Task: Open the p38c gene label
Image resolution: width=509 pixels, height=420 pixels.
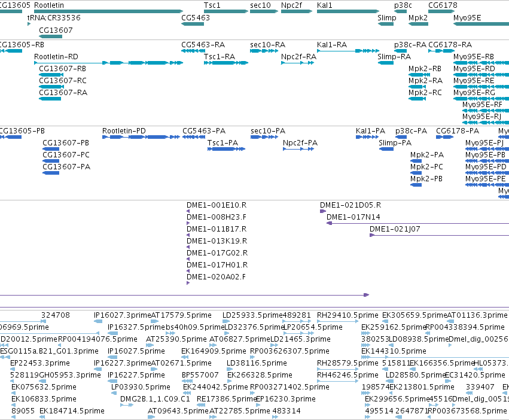Action: point(403,5)
